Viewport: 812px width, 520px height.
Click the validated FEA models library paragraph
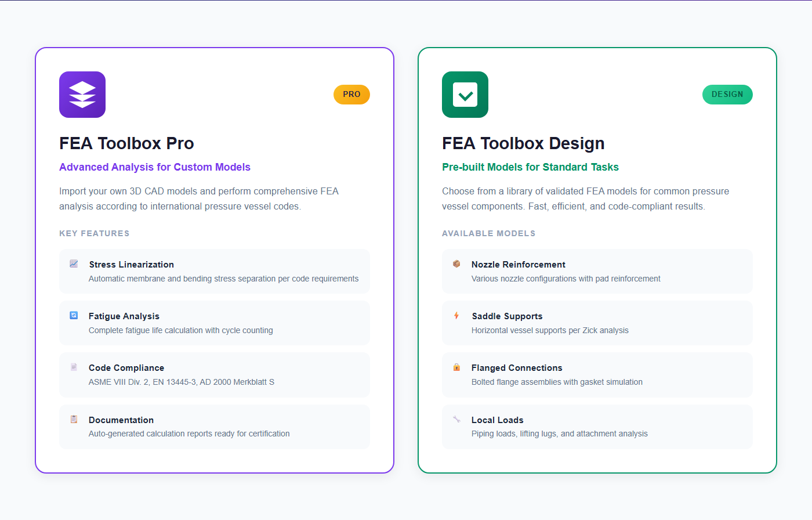(586, 198)
